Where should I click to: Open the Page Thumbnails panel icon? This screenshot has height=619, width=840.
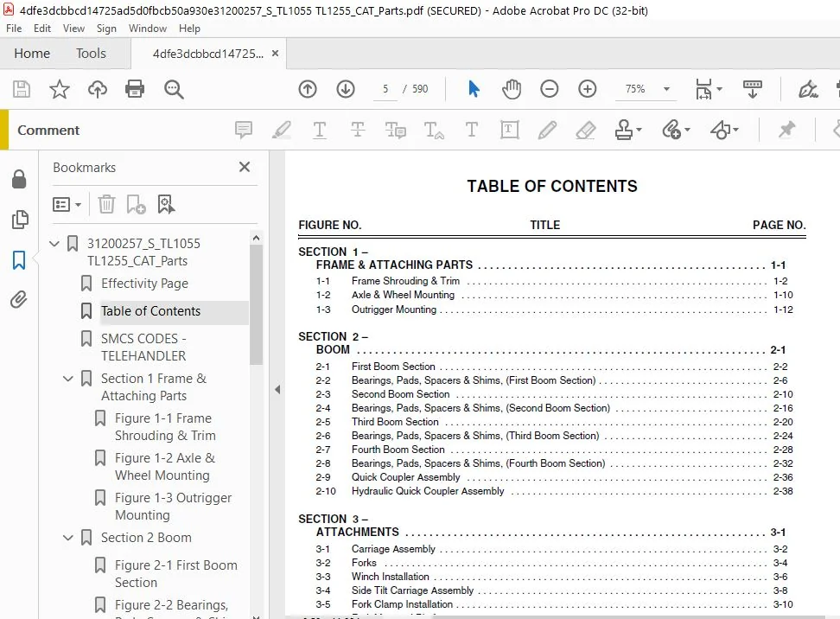click(20, 220)
